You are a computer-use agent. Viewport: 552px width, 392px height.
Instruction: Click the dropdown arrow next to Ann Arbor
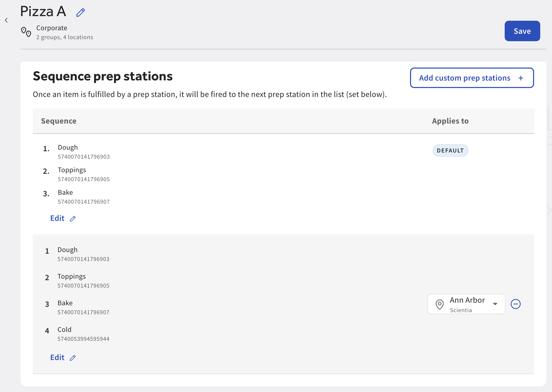[495, 304]
